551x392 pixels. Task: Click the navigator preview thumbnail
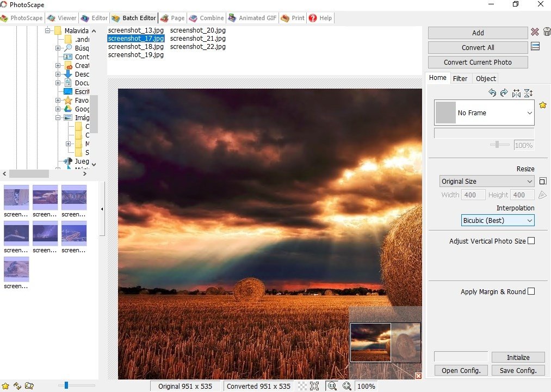[385, 343]
